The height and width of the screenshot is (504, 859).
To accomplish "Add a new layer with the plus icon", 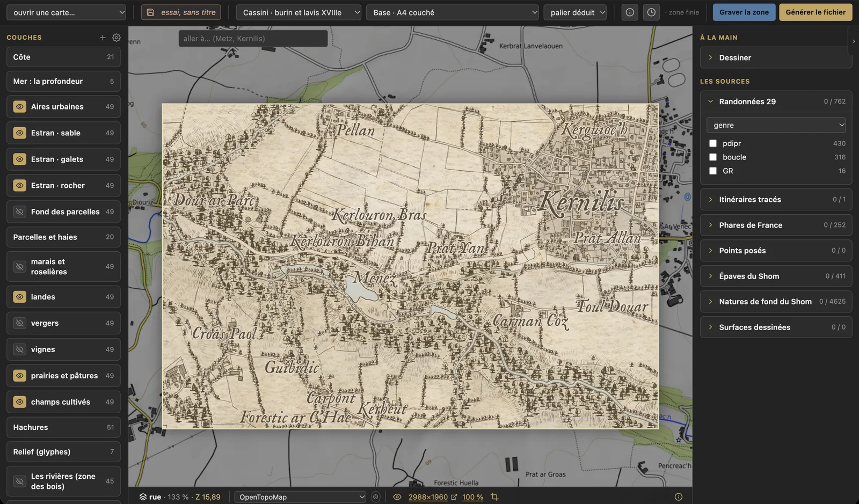I will [x=103, y=38].
